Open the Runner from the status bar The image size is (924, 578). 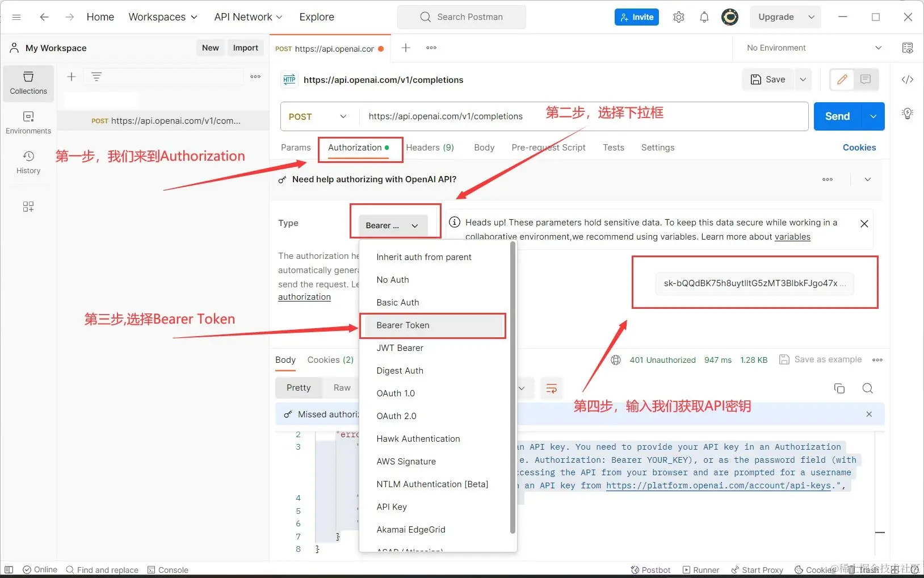point(700,569)
